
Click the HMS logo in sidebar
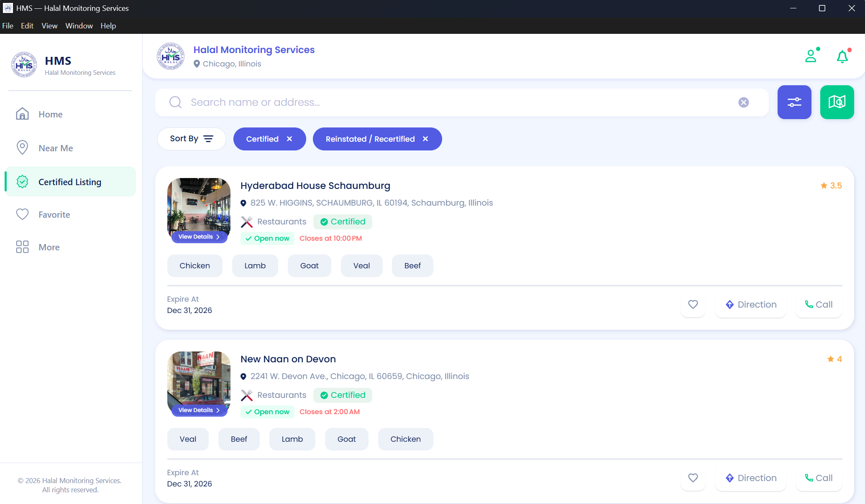tap(24, 65)
